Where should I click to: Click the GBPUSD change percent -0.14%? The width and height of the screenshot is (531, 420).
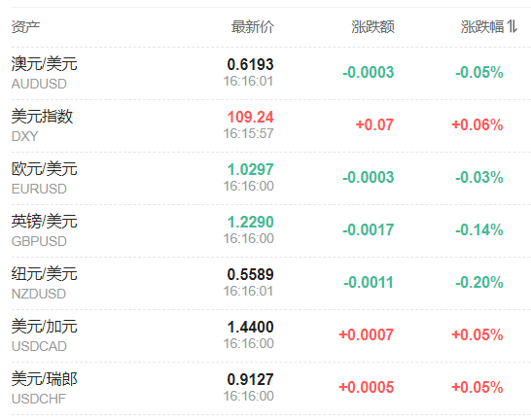(479, 229)
